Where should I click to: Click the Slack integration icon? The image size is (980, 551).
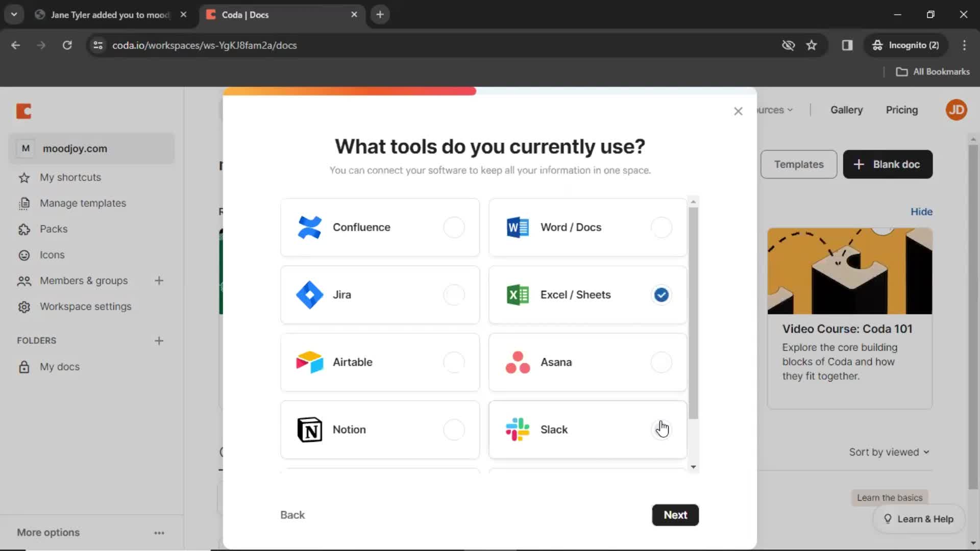coord(518,429)
